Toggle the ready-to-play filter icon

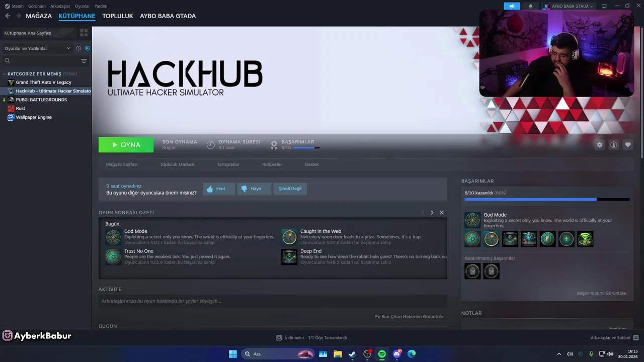pos(87,48)
